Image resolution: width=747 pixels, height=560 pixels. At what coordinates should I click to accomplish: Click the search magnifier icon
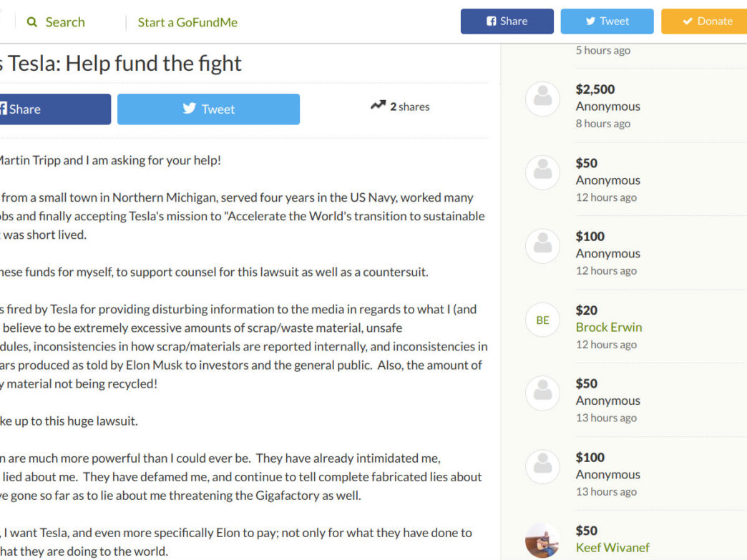tap(32, 22)
